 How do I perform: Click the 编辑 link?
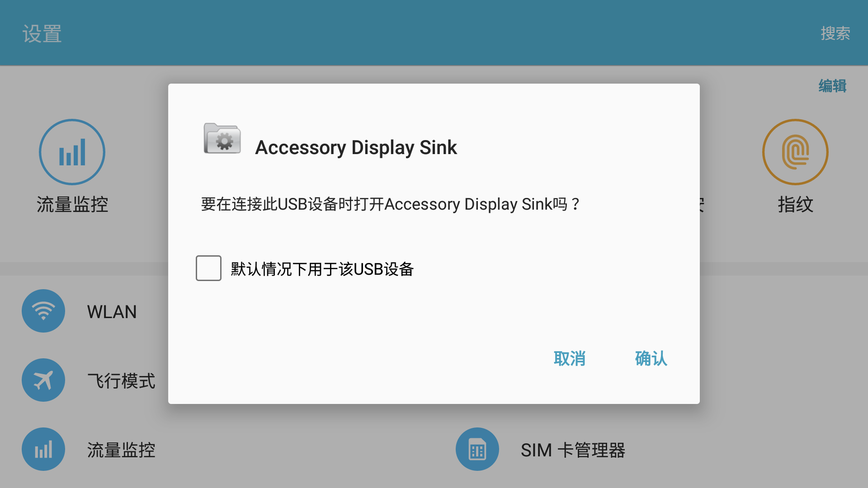(x=832, y=86)
